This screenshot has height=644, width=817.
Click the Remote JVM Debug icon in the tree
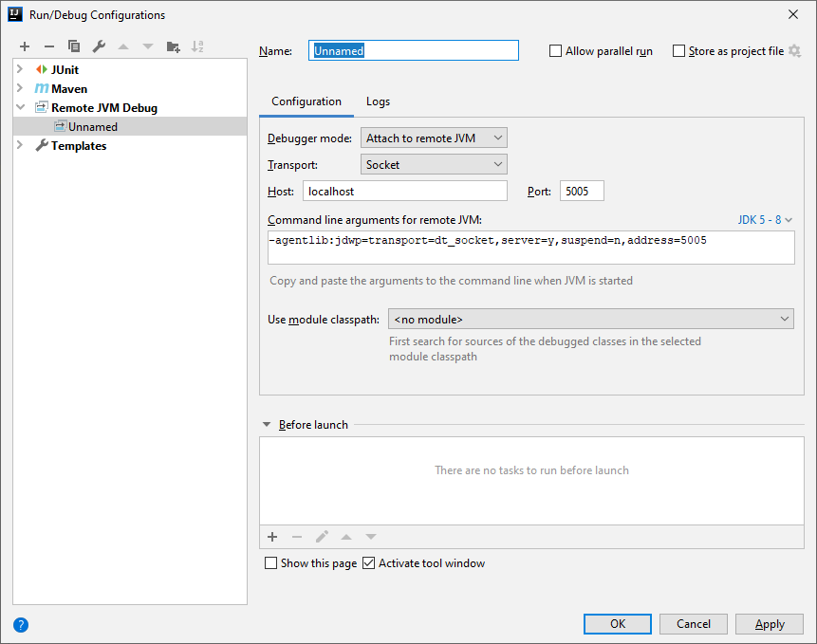click(x=41, y=108)
